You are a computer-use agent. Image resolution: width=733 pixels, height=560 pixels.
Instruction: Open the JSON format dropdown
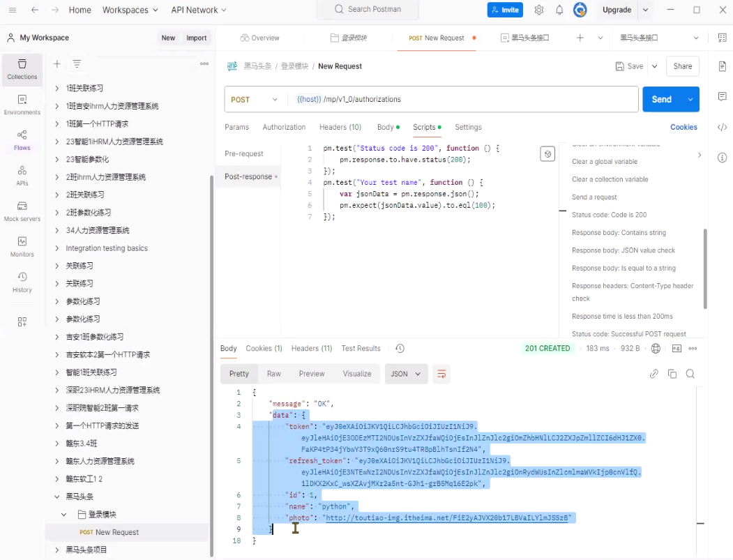(x=406, y=374)
